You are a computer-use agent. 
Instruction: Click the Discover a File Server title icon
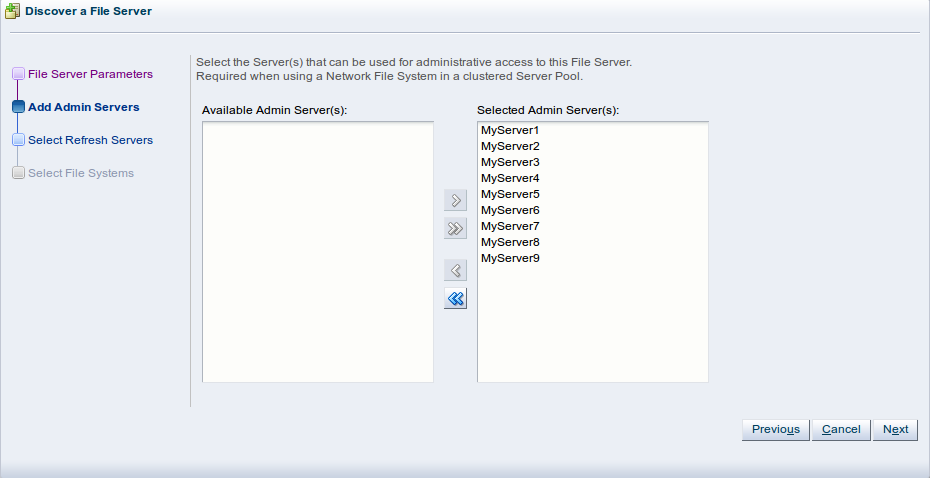pyautogui.click(x=12, y=11)
